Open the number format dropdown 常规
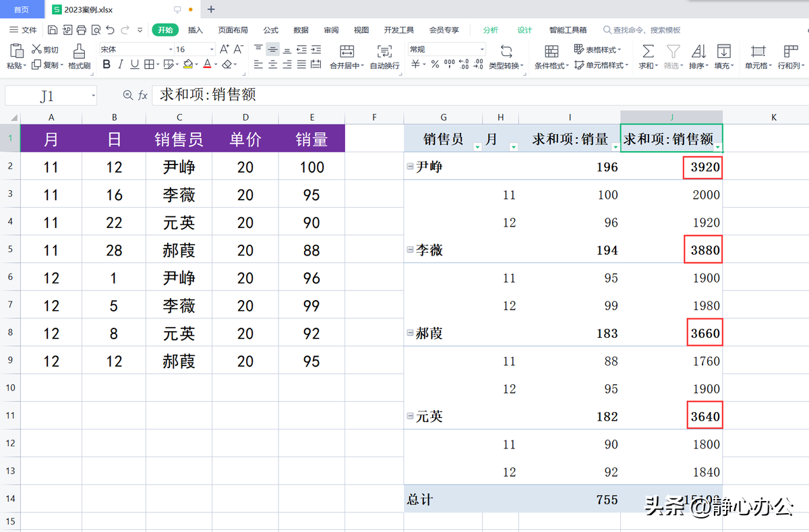The width and height of the screenshot is (809, 532). pyautogui.click(x=482, y=49)
